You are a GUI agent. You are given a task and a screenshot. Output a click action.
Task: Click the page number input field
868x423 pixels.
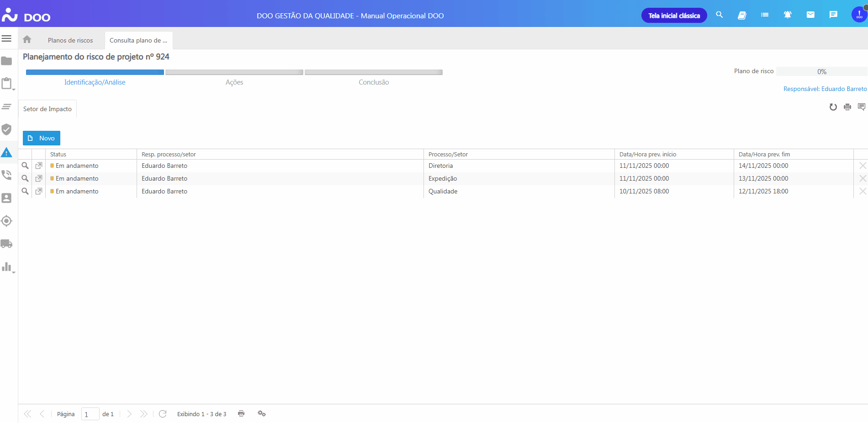click(x=90, y=414)
